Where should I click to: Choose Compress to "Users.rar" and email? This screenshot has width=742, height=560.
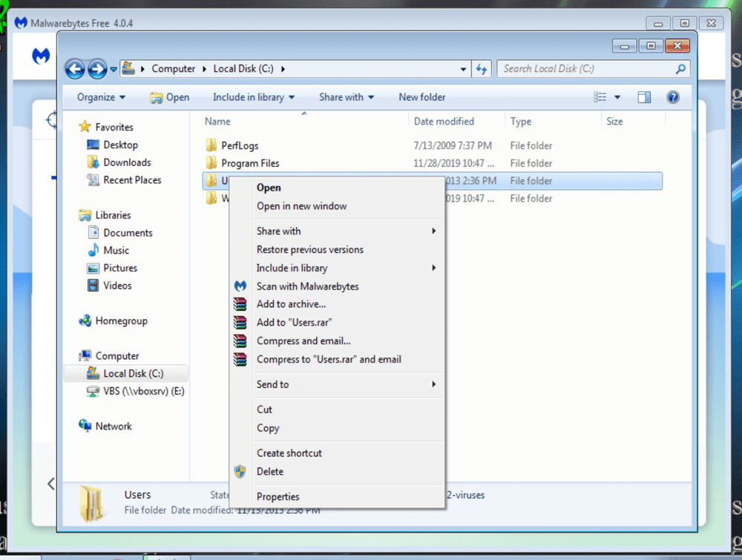[x=337, y=360]
